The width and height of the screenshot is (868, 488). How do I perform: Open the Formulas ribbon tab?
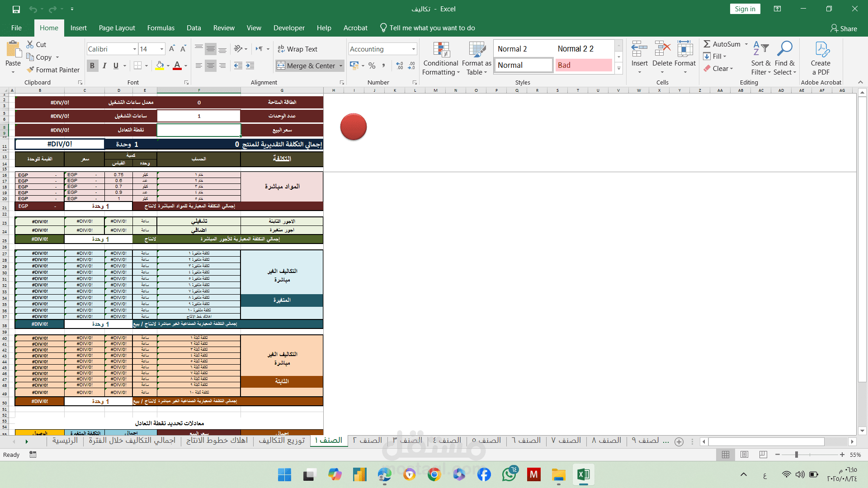pos(160,28)
